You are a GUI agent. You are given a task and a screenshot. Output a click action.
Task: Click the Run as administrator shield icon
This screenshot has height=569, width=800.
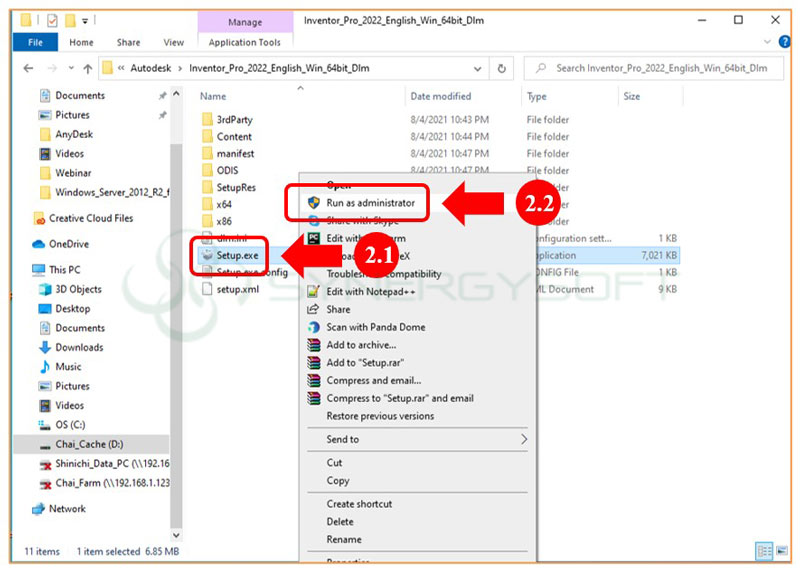[x=314, y=203]
